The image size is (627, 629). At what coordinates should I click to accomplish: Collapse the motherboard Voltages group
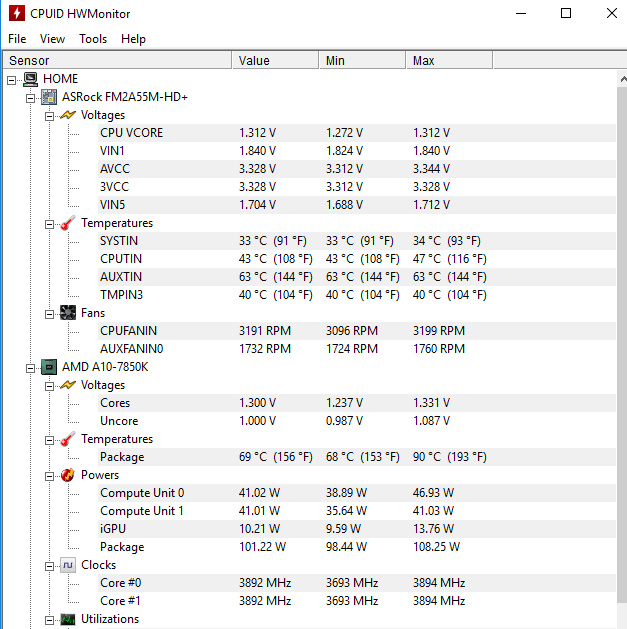click(49, 116)
